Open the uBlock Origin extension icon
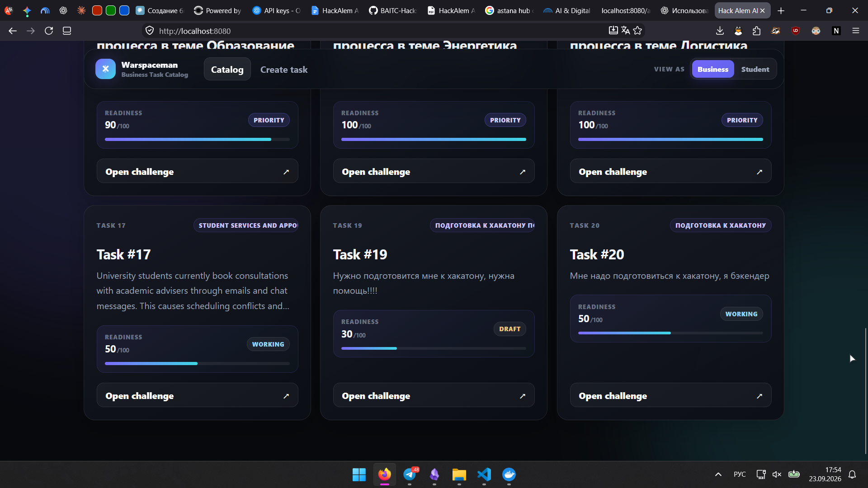 [x=796, y=31]
